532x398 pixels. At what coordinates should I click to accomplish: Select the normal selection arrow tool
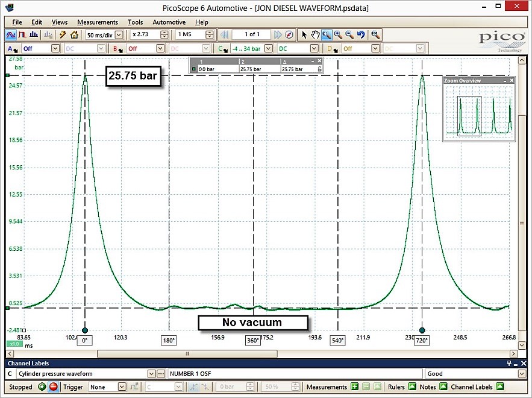click(304, 34)
